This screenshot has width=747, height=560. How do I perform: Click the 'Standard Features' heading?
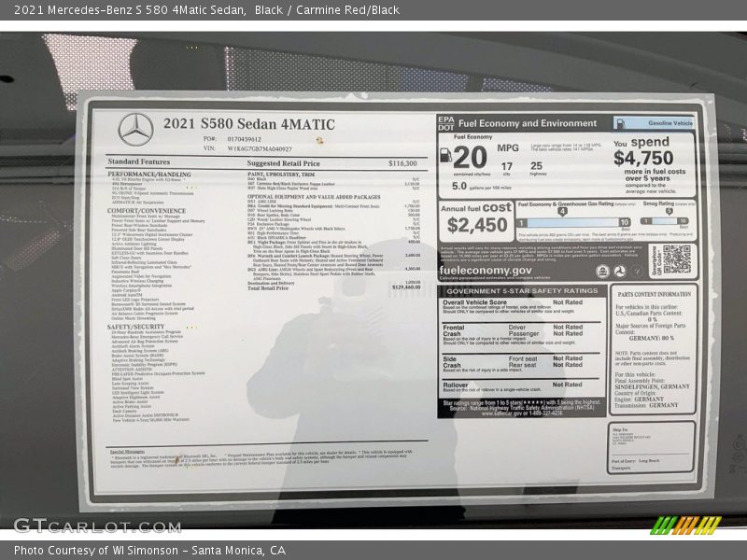tap(138, 161)
